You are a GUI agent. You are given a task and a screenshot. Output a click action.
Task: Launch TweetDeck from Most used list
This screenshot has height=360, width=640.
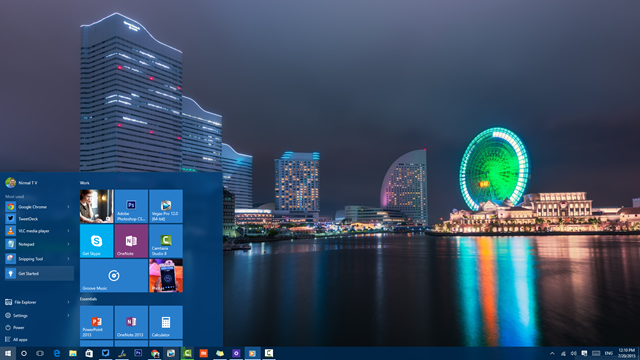(39, 219)
